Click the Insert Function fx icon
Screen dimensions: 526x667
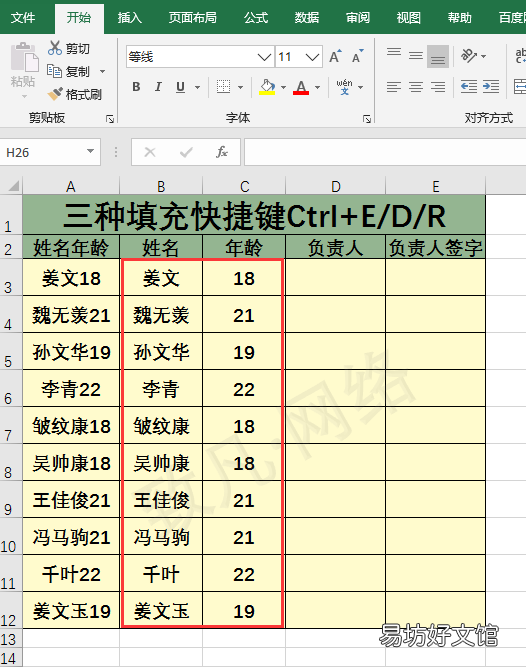click(x=222, y=152)
